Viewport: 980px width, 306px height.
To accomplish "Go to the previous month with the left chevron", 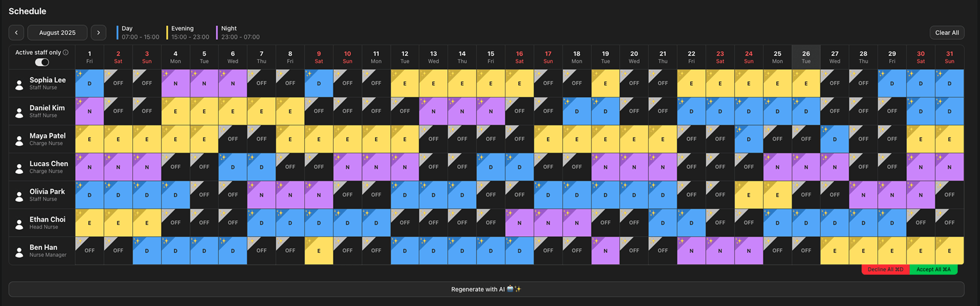I will (x=17, y=33).
